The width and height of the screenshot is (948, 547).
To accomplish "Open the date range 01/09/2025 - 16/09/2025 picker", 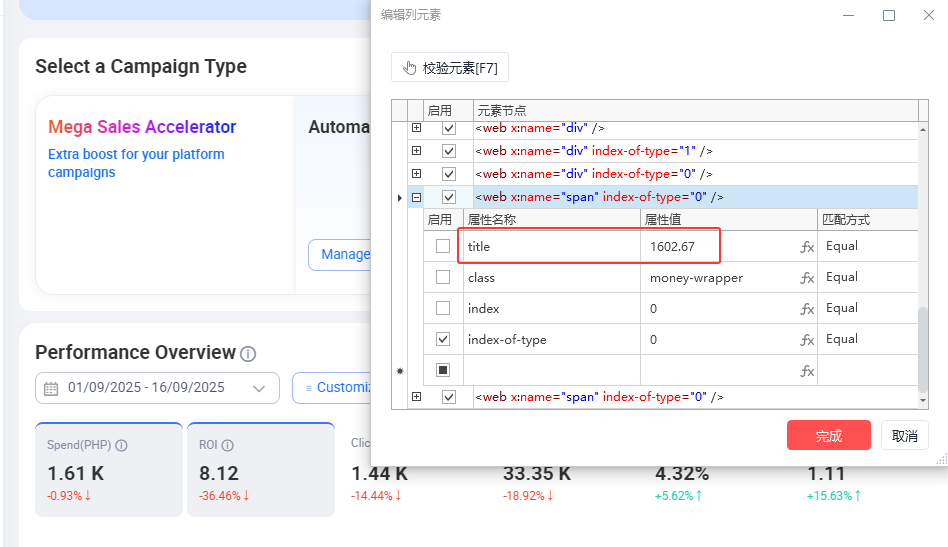I will (x=157, y=387).
